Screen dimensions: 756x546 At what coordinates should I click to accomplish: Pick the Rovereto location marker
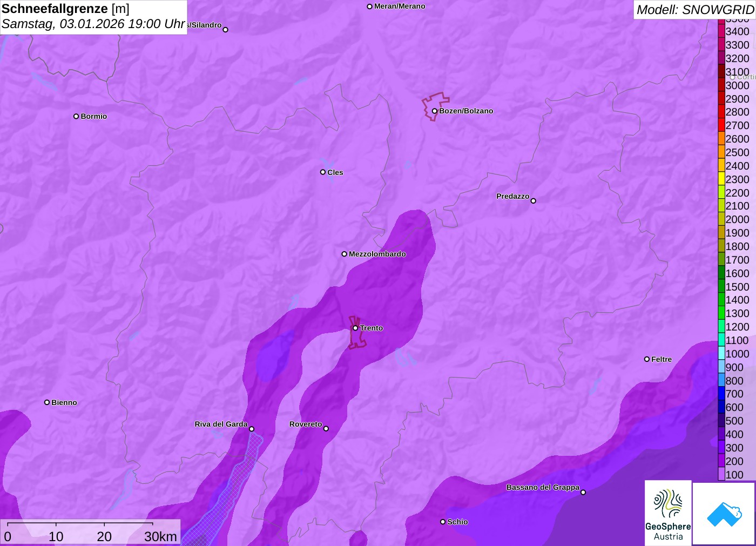326,429
